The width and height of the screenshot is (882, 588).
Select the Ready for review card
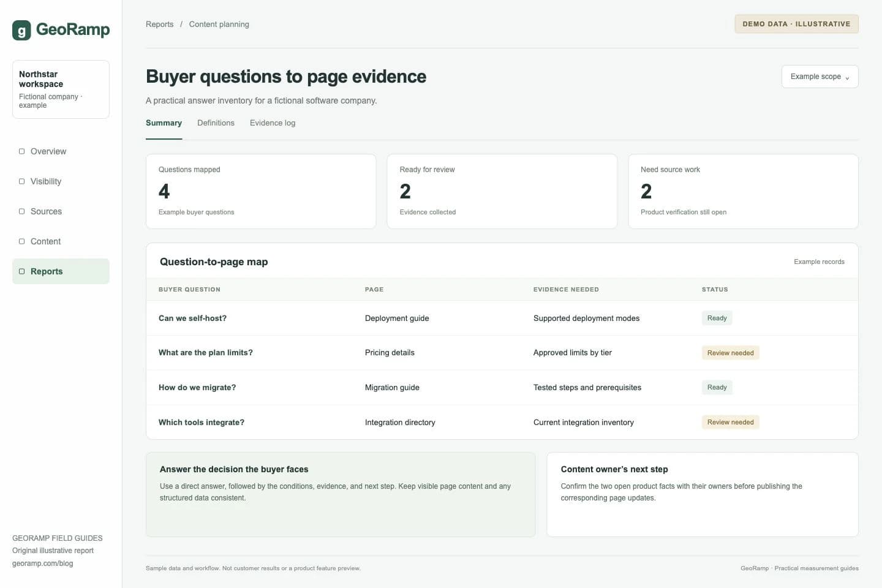pos(502,191)
